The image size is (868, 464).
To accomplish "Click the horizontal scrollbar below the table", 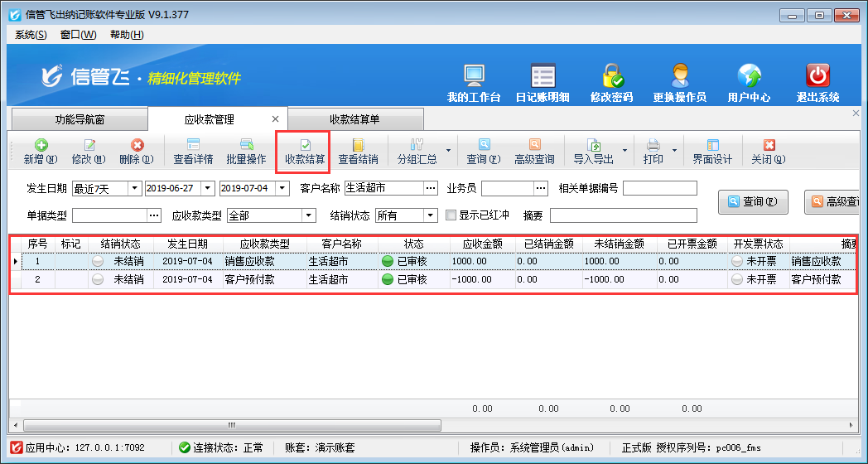I will 414,424.
